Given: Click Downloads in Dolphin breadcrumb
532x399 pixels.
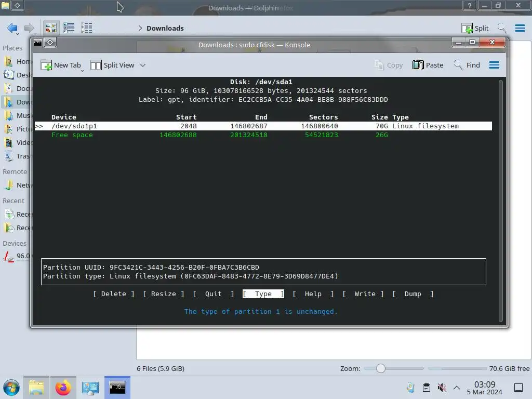Looking at the screenshot, I should click(165, 28).
